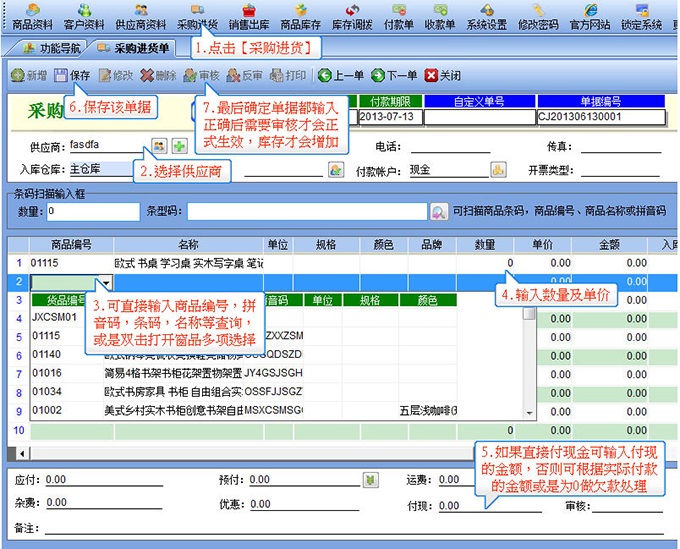Click the 条型码 barcode input field
Viewport: 680px width, 549px height.
[x=307, y=212]
